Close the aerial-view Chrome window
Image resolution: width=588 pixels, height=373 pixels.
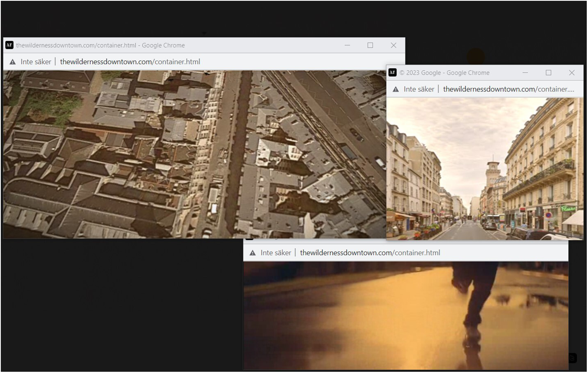pyautogui.click(x=393, y=45)
